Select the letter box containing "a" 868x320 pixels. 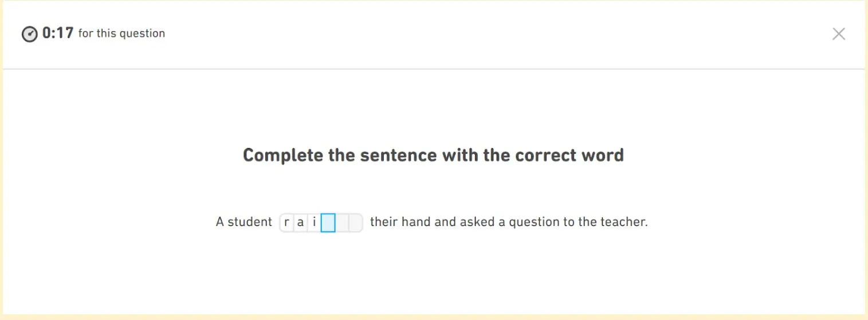pos(300,223)
